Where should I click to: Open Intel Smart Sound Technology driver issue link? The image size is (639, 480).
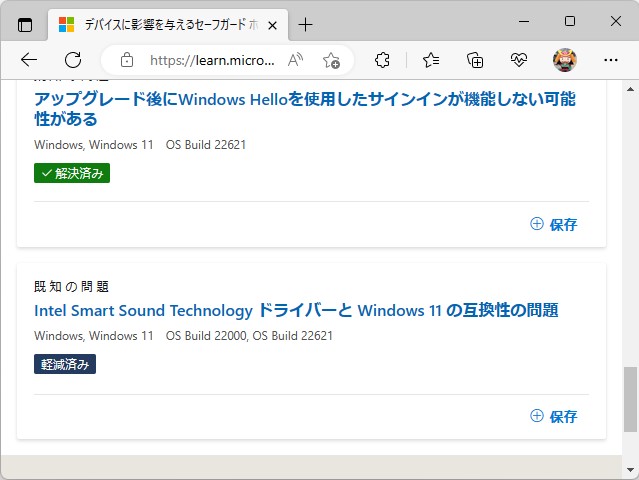(296, 310)
